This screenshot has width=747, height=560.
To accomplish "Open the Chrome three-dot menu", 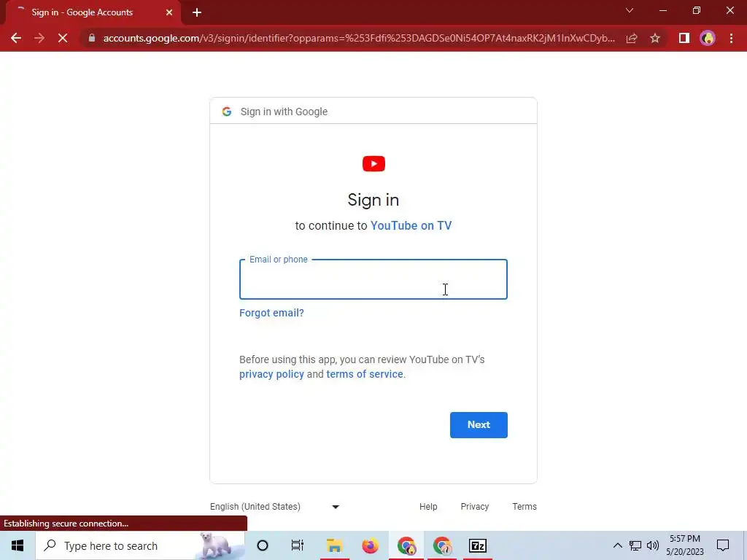I will point(731,38).
